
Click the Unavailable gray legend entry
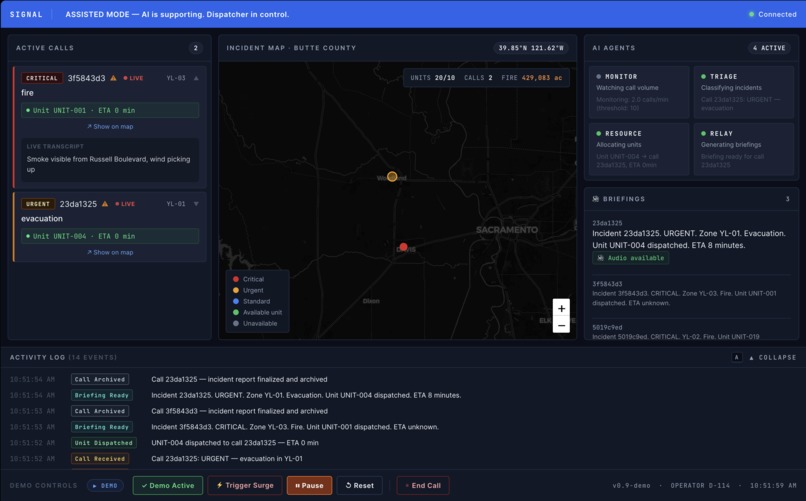click(255, 323)
